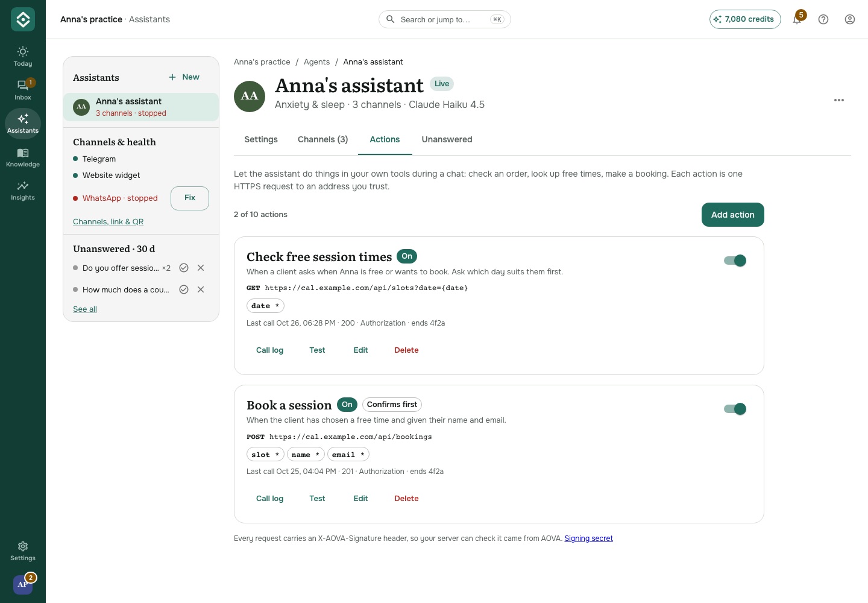The image size is (868, 603).
Task: Open the help question mark icon
Action: tap(823, 19)
